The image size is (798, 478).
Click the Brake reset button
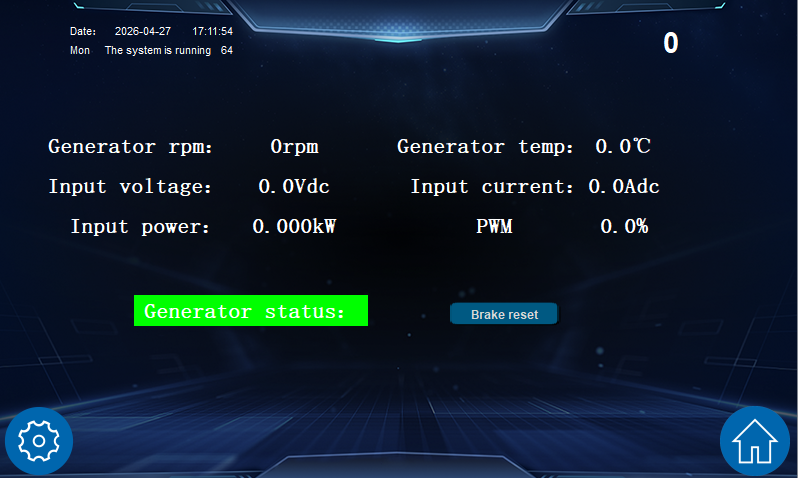coord(504,314)
